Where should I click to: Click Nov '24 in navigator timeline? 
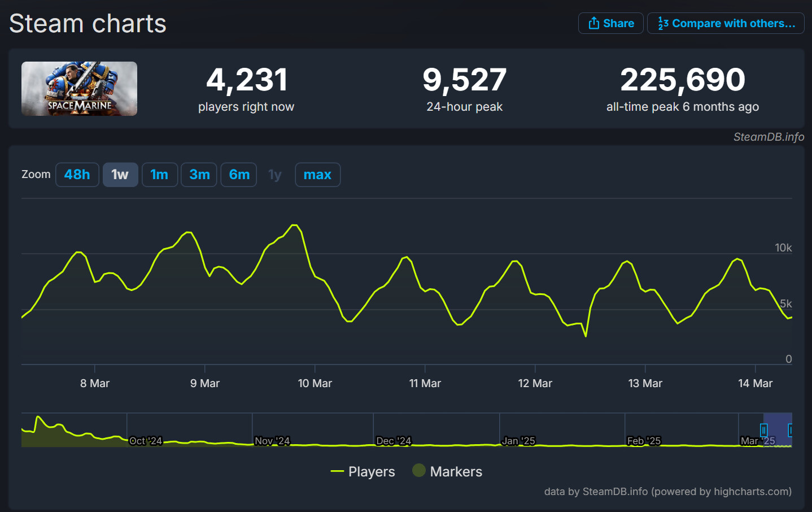pos(272,441)
